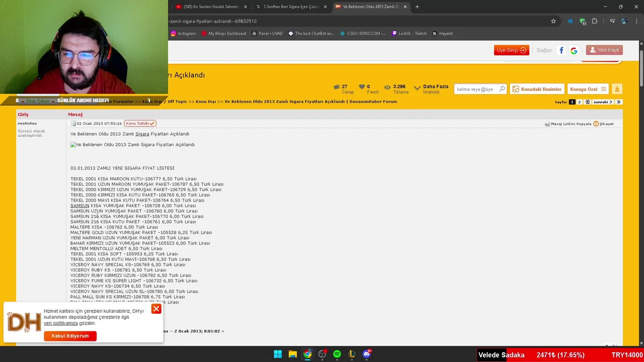
Task: Click the underlined Sigara link in post
Action: tap(142, 134)
